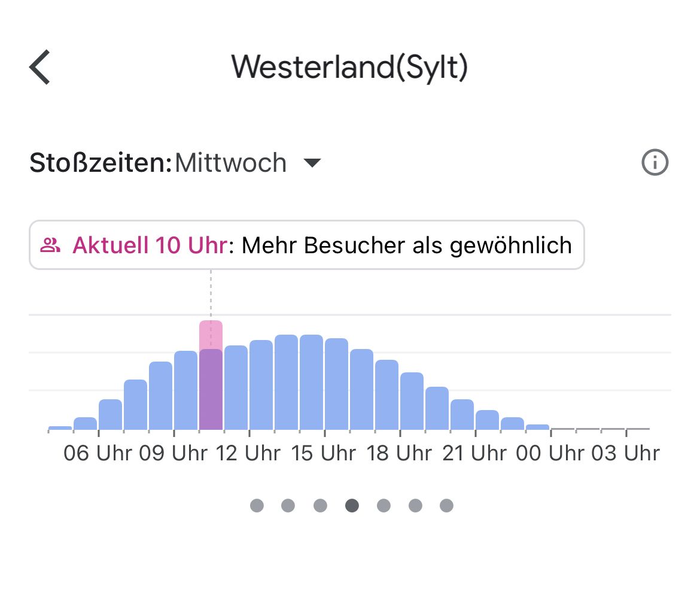Open the popular times info icon
The width and height of the screenshot is (700, 610).
point(655,163)
